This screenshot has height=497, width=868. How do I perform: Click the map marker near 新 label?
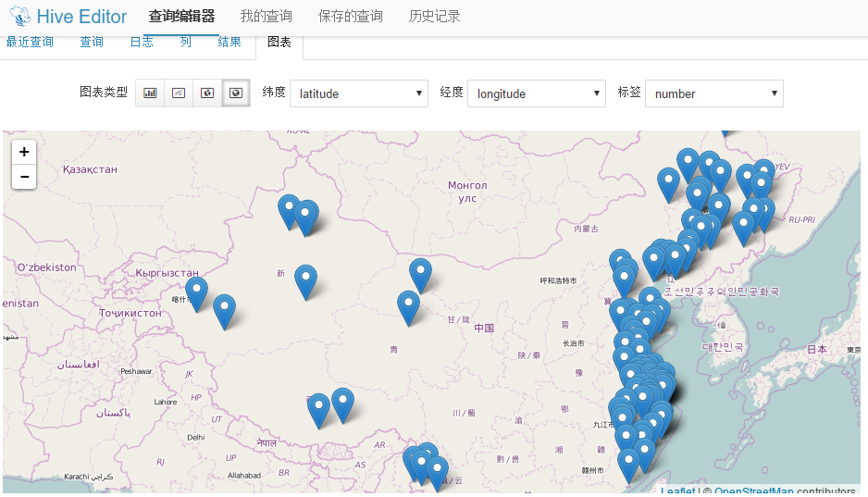305,282
